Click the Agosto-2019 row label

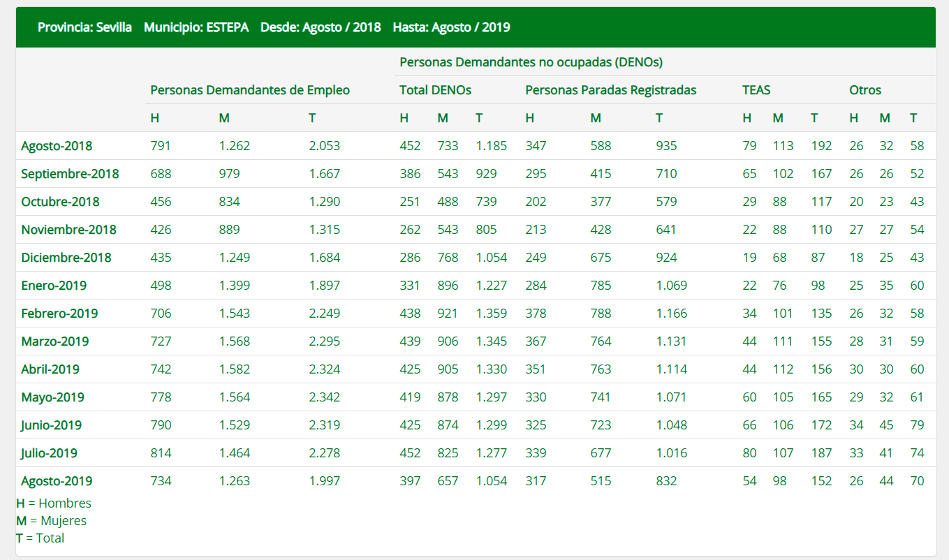[x=57, y=481]
